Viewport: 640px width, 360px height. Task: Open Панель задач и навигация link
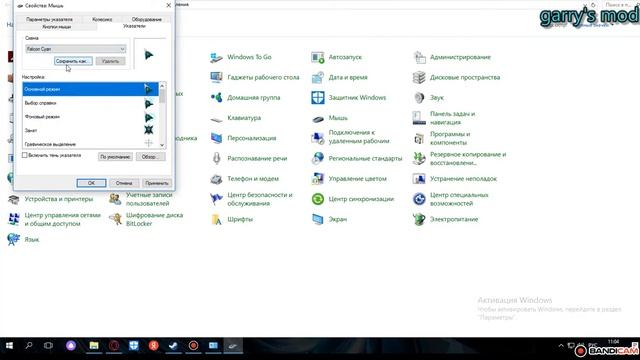pos(452,118)
